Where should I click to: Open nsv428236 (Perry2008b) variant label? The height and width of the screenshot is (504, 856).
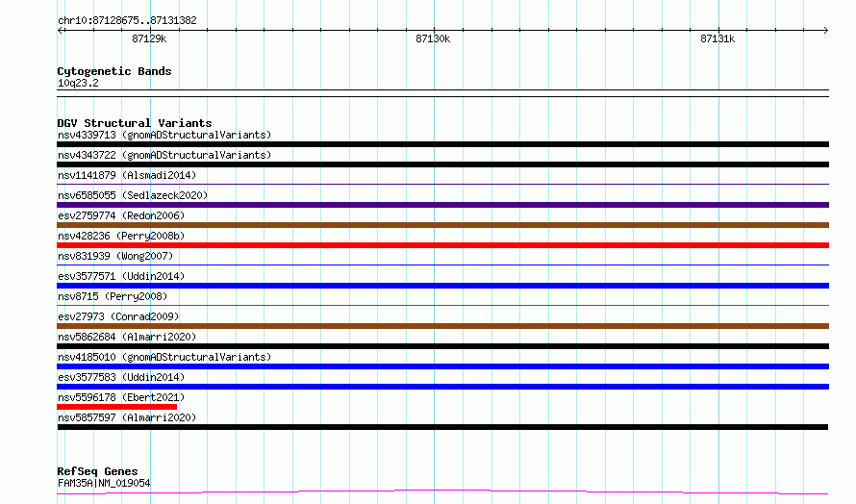click(121, 236)
